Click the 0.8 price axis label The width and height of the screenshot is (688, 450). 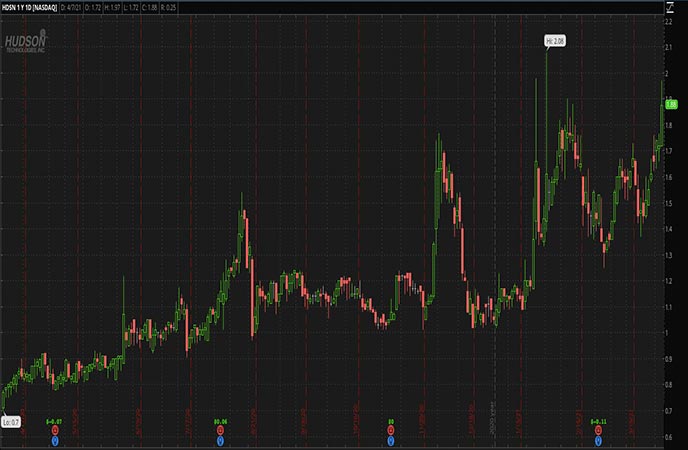tap(669, 385)
